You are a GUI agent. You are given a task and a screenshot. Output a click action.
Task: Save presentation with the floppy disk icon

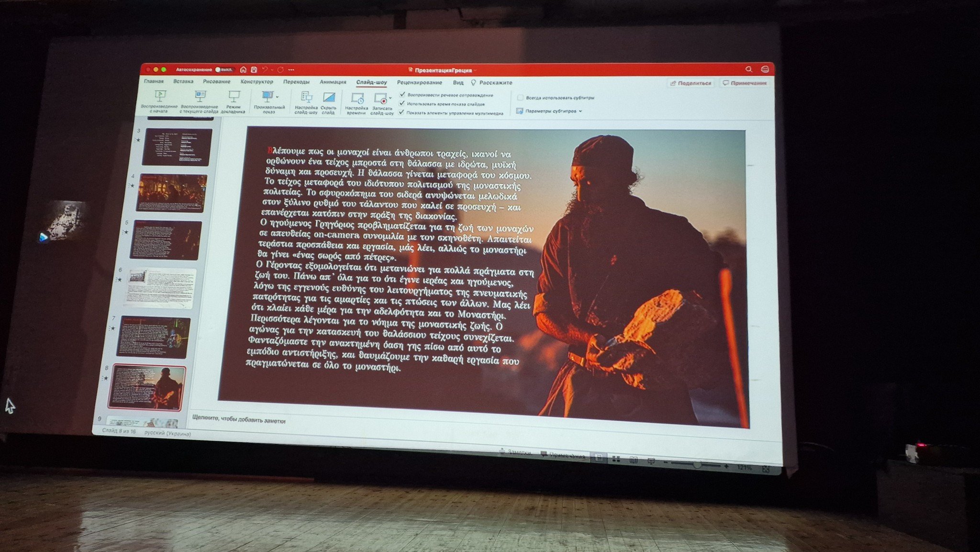(x=254, y=69)
